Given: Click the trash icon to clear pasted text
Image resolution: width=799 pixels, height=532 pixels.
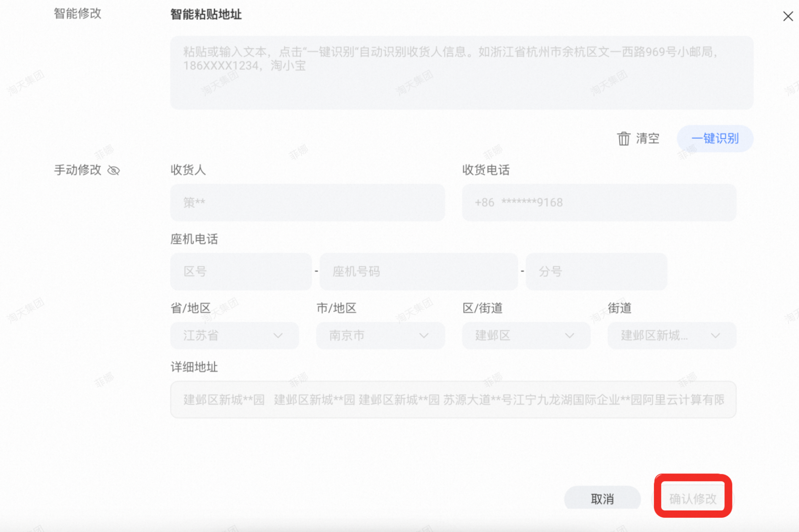Looking at the screenshot, I should click(x=624, y=139).
